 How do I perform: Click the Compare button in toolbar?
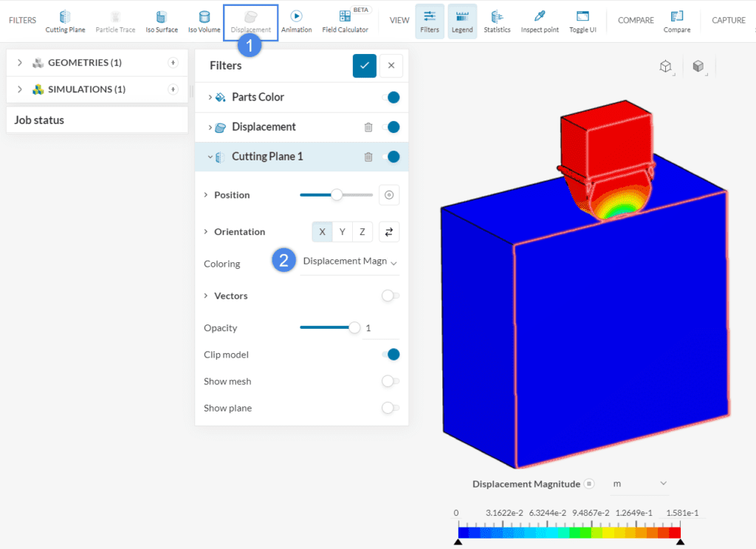coord(676,21)
